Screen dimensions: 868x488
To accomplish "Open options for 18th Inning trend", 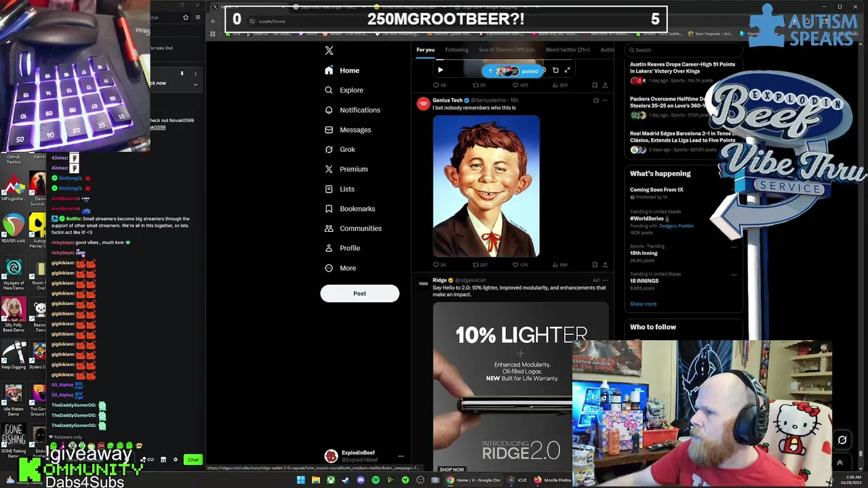I will pos(734,247).
